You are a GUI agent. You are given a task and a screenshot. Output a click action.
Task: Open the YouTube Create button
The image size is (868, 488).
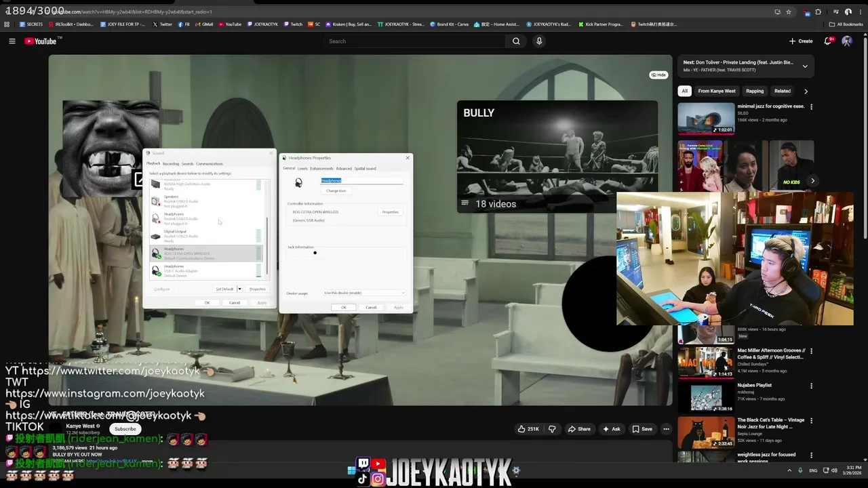[801, 41]
